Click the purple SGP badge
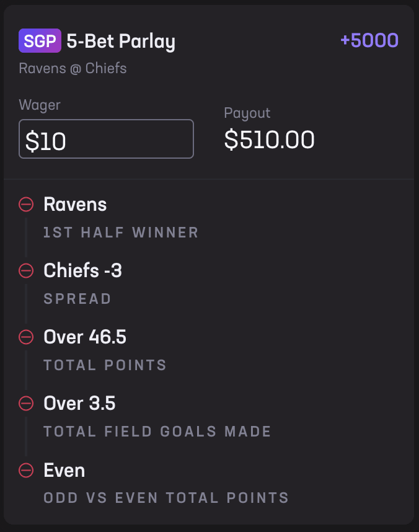The height and width of the screenshot is (532, 419). (x=40, y=42)
